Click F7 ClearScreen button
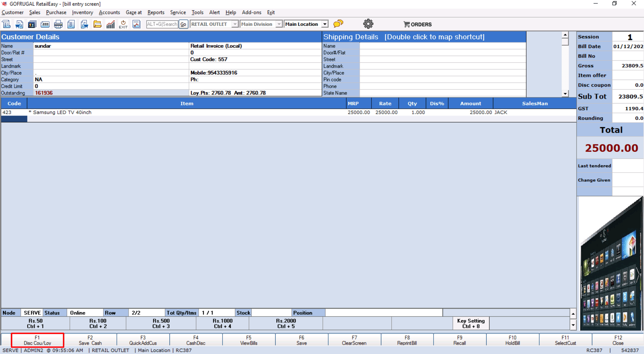644x354 pixels. pyautogui.click(x=354, y=340)
